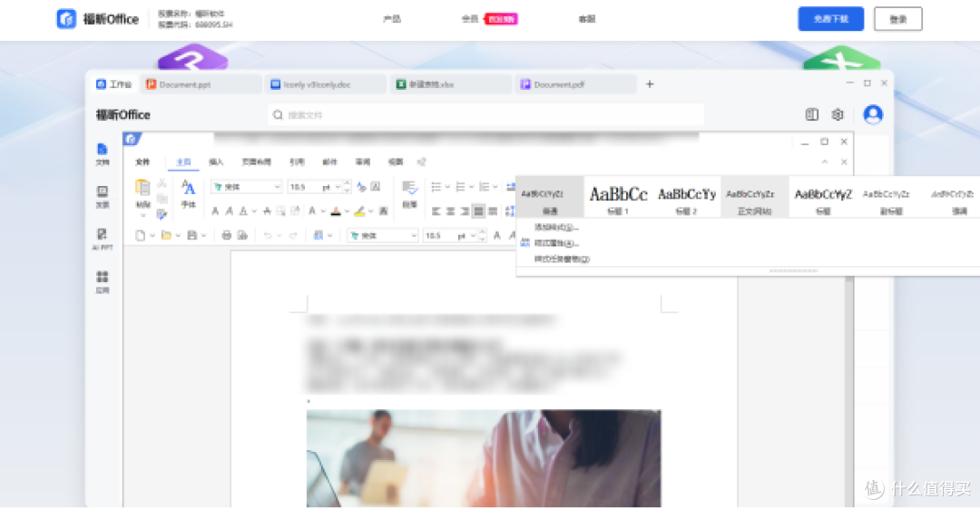Viewport: 980px width, 509px height.
Task: Click the ribbon font size stepper arrows
Action: click(347, 187)
